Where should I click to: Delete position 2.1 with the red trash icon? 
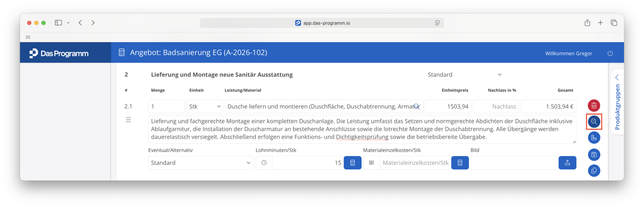click(594, 106)
